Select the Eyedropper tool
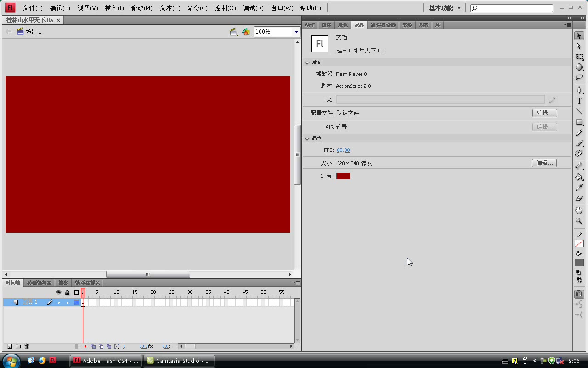588x368 pixels. pos(579,188)
